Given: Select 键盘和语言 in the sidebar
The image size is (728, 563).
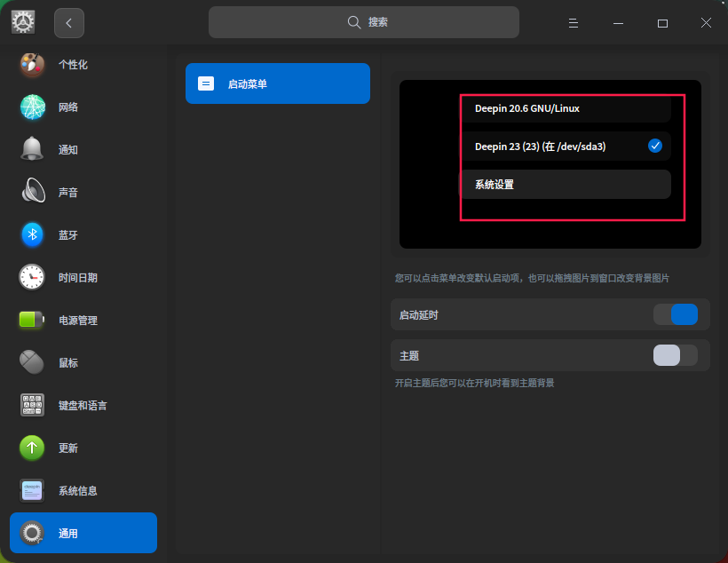Looking at the screenshot, I should (x=83, y=405).
